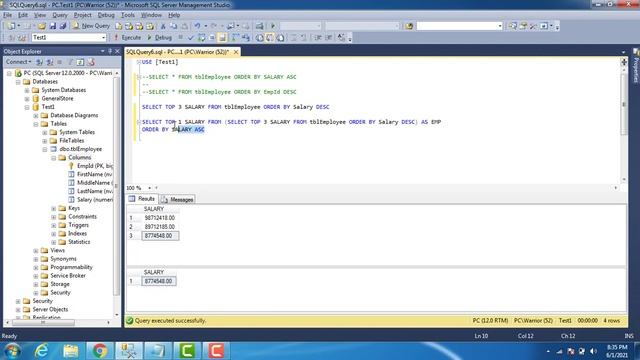
Task: Close the SQLQuery6.sql tab
Action: (236, 52)
